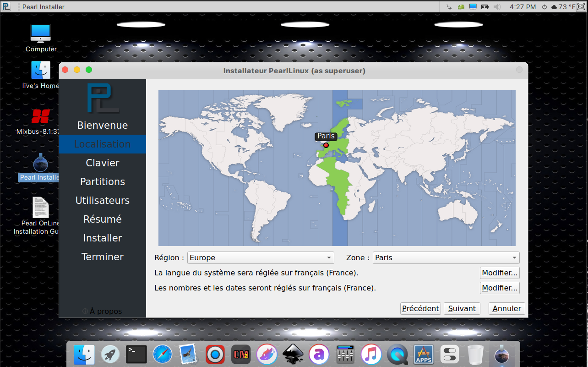This screenshot has height=367, width=588.
Task: Expand the Zone dropdown showing Paris
Action: (446, 257)
